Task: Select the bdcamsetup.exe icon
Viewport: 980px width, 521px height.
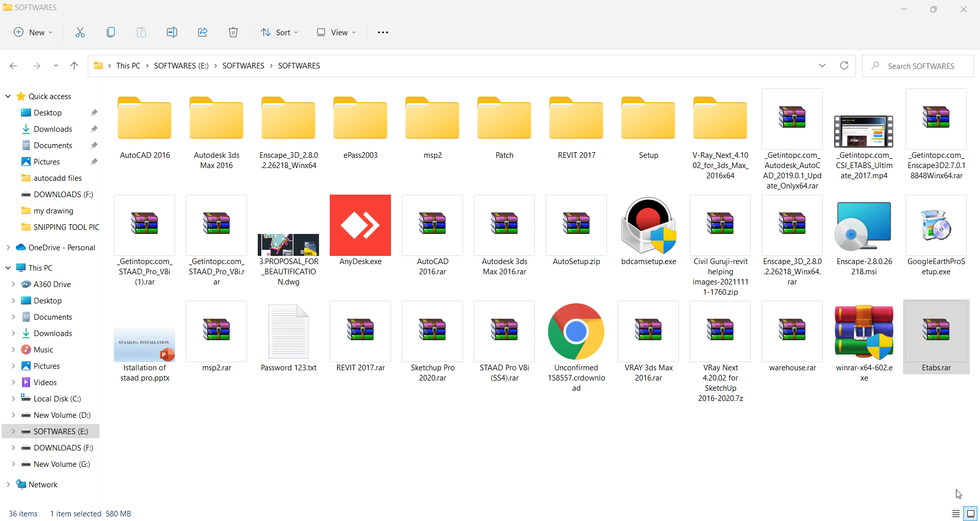Action: coord(648,225)
